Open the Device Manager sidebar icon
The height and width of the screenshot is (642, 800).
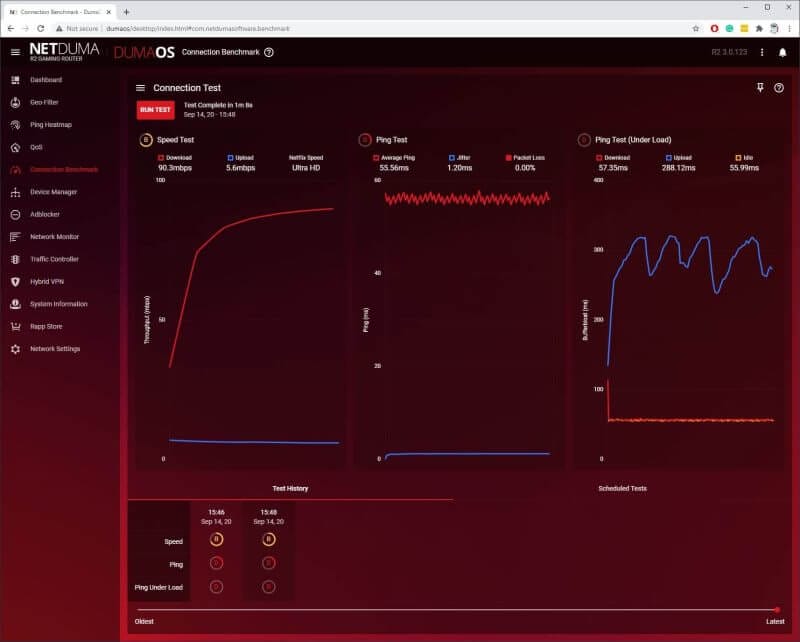[15, 192]
